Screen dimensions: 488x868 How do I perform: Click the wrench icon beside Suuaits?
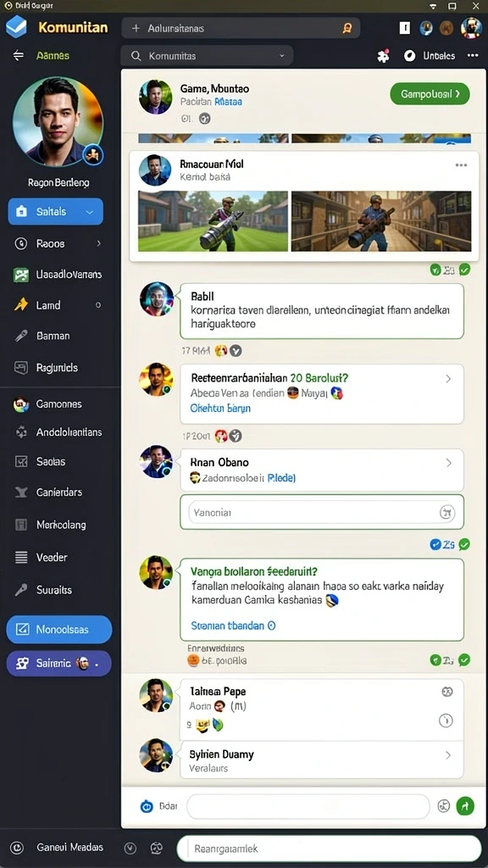pyautogui.click(x=21, y=590)
